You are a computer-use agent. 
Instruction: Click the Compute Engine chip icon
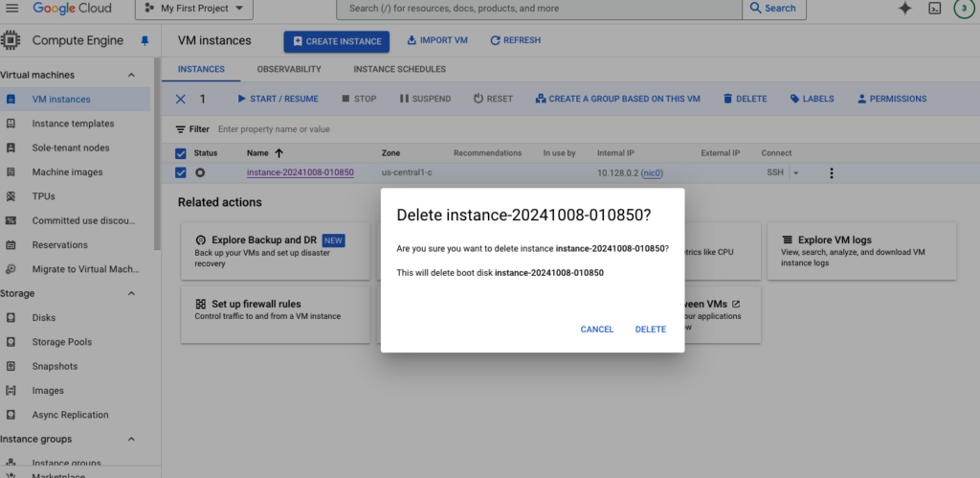coord(10,40)
